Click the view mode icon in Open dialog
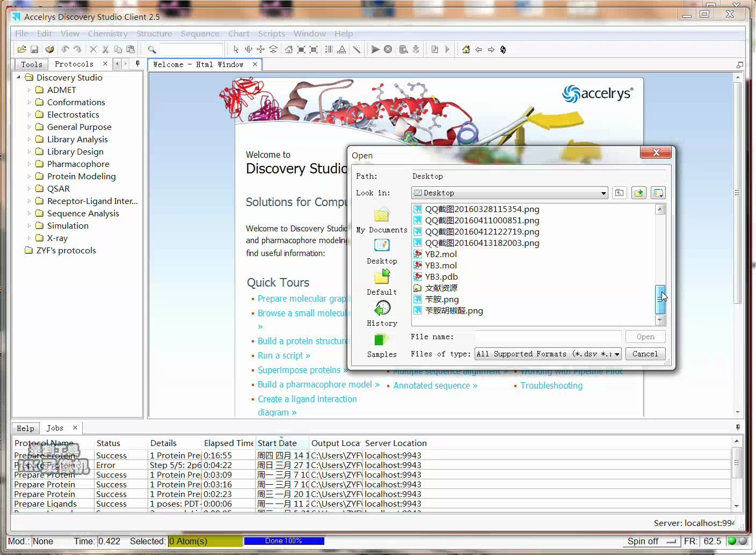The image size is (756, 555). pos(658,193)
